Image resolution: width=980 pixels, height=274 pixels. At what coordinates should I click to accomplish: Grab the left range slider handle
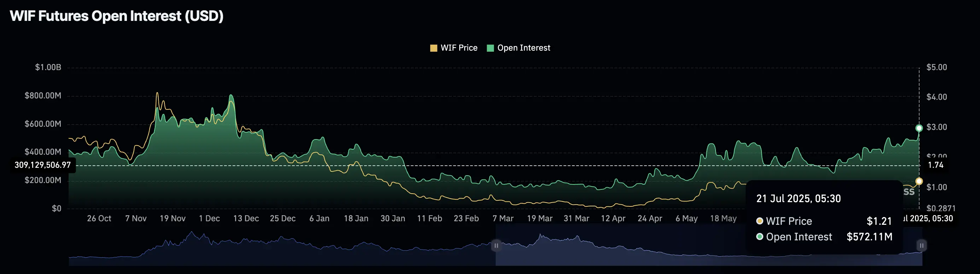tap(496, 246)
